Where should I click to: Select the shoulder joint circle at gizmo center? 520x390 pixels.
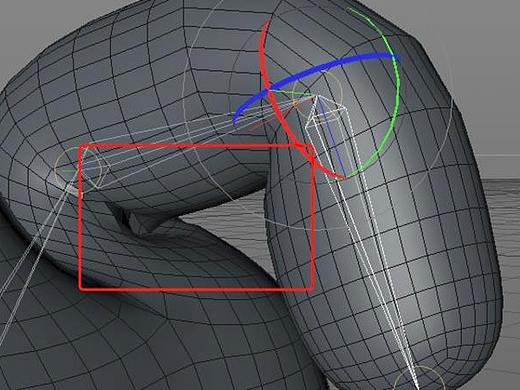coord(317,96)
